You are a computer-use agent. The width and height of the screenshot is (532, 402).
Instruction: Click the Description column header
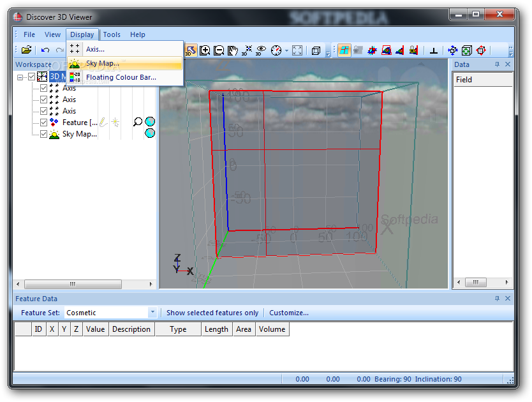(131, 329)
